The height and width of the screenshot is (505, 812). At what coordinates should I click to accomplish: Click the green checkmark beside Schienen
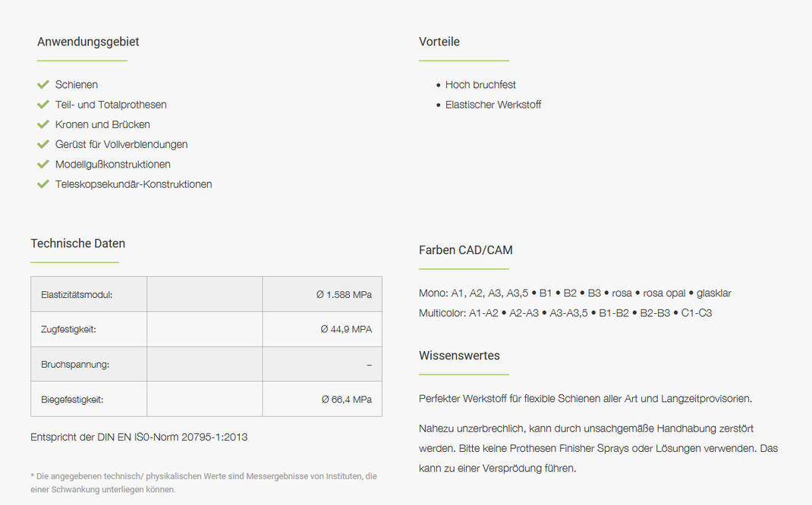click(43, 84)
